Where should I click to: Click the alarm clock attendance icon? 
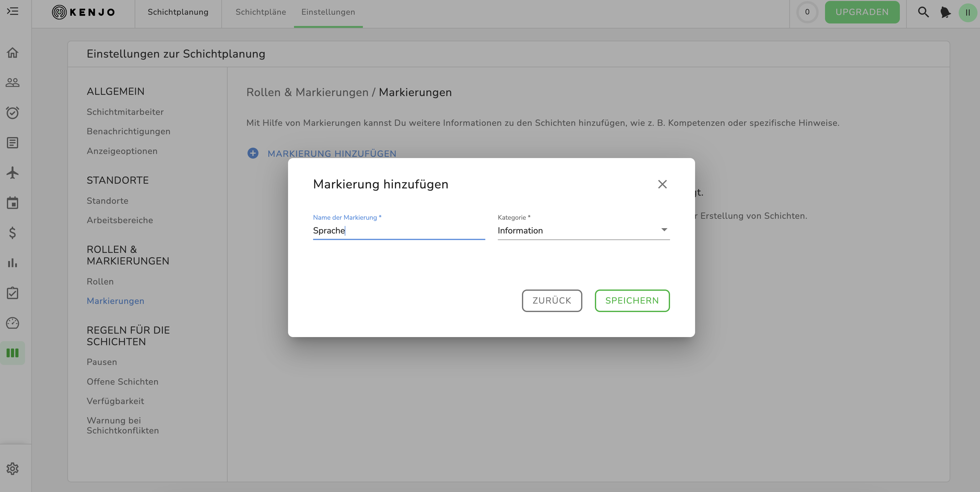(13, 113)
